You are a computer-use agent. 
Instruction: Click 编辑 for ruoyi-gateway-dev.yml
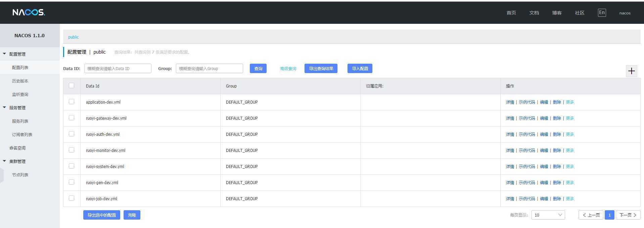click(x=544, y=118)
